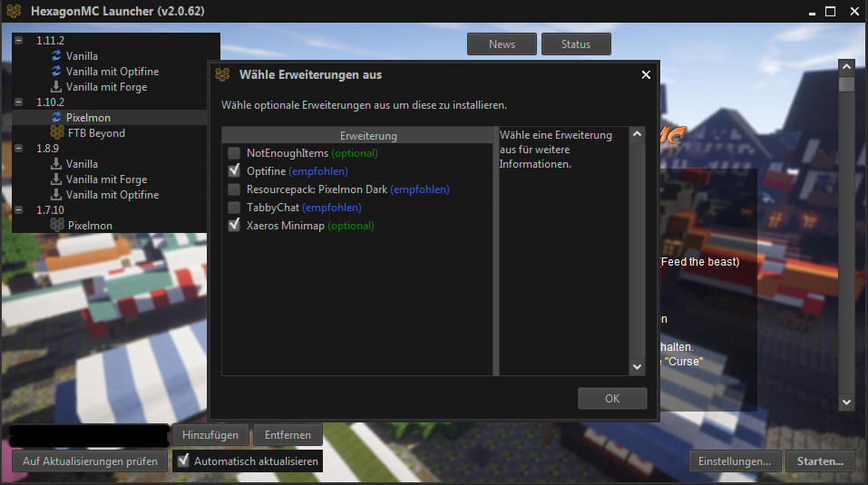Viewport: 868px width, 485px height.
Task: Click the main window vertical scrollbar thumb
Action: 846,84
